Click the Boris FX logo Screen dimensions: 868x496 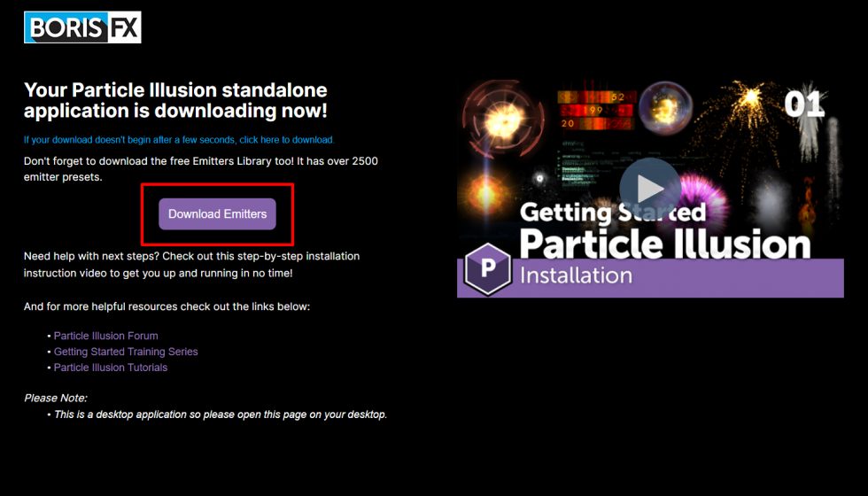click(82, 27)
